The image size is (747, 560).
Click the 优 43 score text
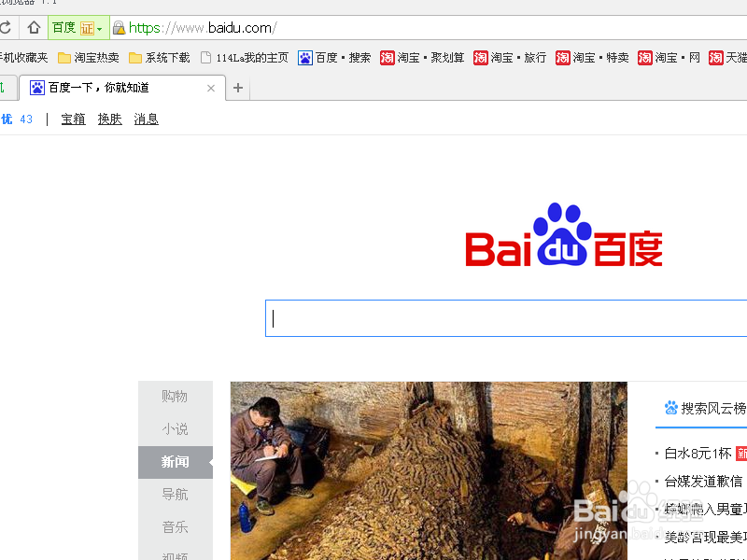click(17, 119)
